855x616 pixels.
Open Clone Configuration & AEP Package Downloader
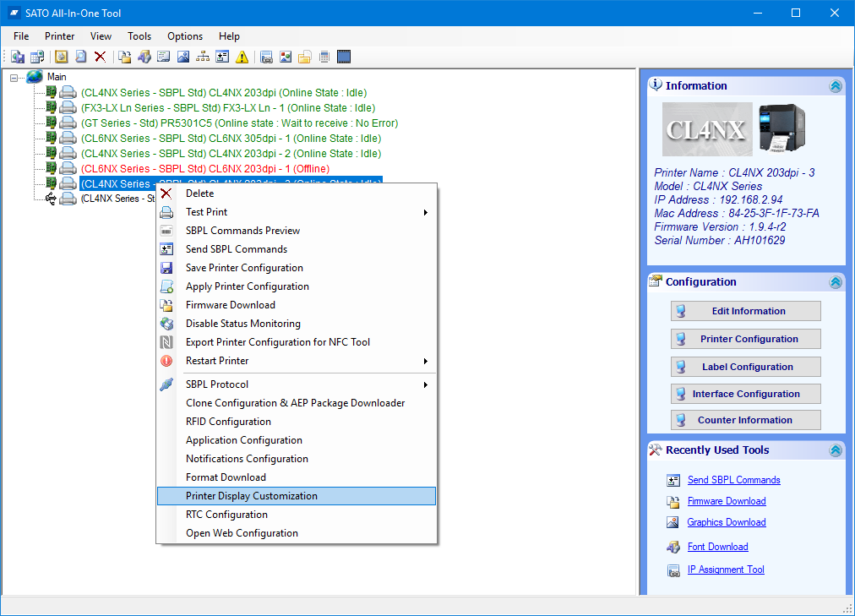coord(297,403)
